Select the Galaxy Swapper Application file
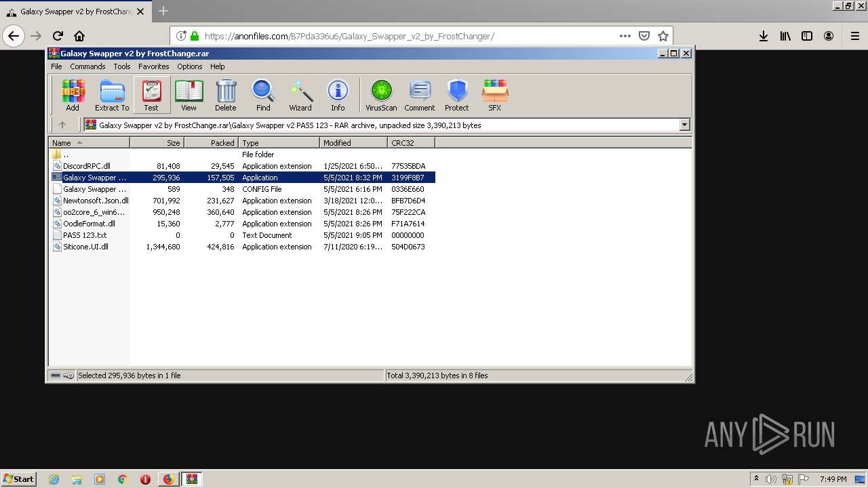 coord(242,178)
